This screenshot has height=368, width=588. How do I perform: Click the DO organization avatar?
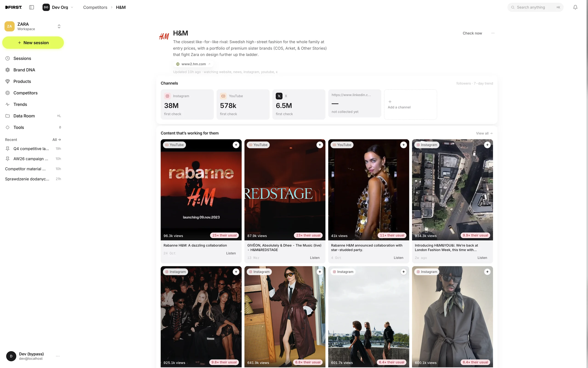coord(46,7)
